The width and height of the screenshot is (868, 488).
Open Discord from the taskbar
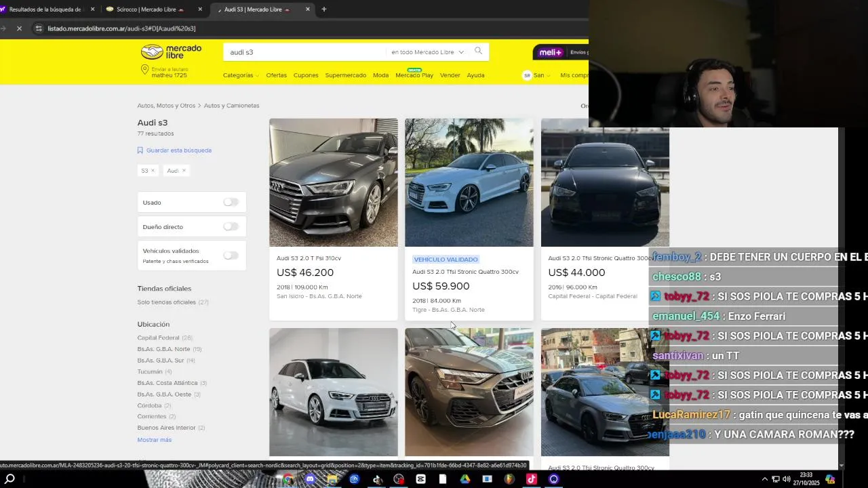pos(310,479)
